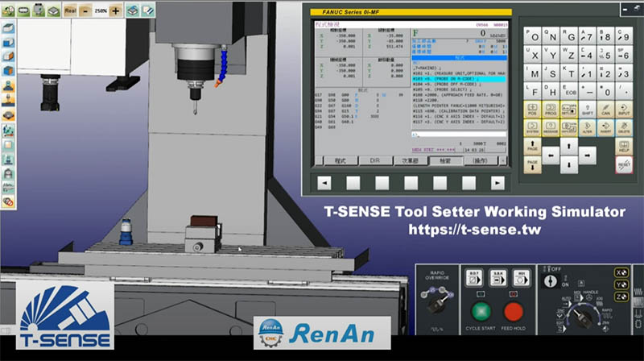Click the pen and sheet icon in top toolbar

coord(147,10)
